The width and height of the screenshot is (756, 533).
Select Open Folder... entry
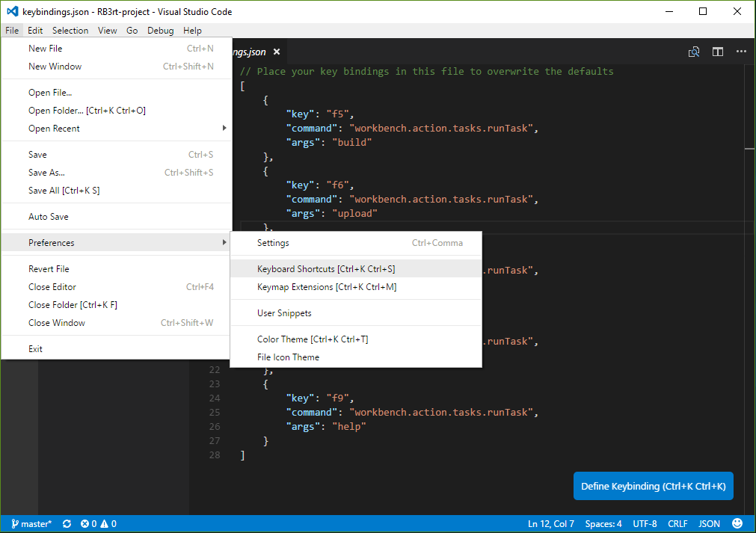pyautogui.click(x=116, y=111)
